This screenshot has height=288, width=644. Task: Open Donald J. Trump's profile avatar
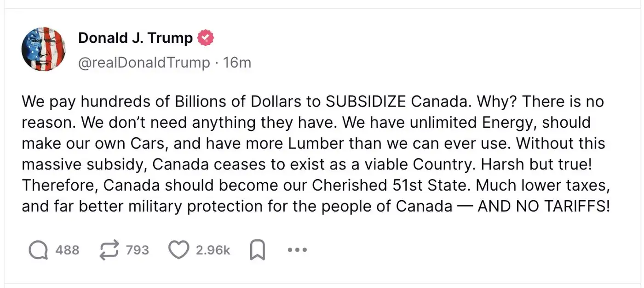(x=43, y=49)
